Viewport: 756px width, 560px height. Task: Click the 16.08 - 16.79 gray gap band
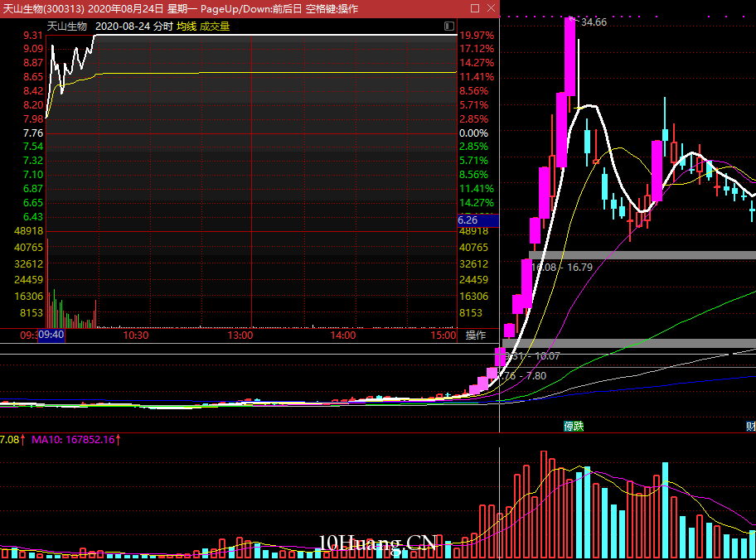coord(642,255)
